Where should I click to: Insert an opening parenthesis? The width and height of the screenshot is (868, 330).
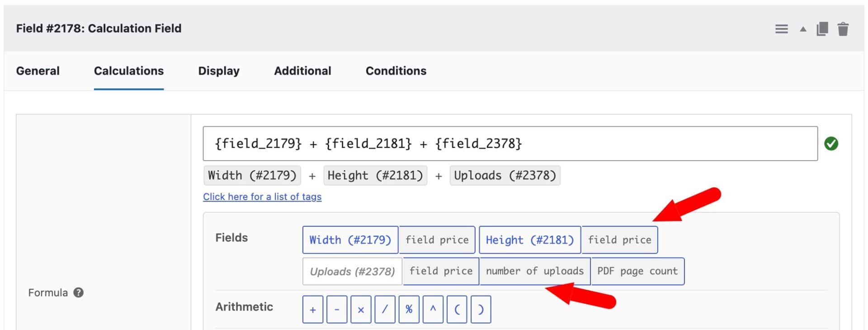click(x=457, y=310)
